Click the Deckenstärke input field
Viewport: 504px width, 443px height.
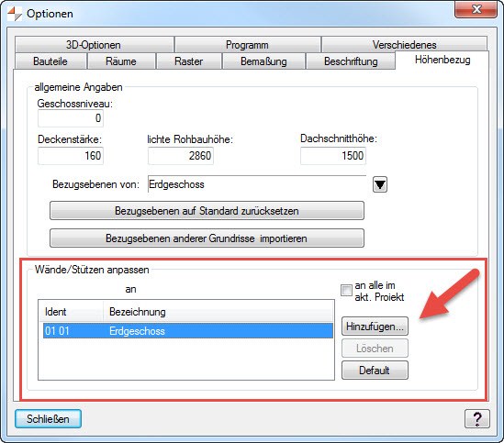pos(71,156)
